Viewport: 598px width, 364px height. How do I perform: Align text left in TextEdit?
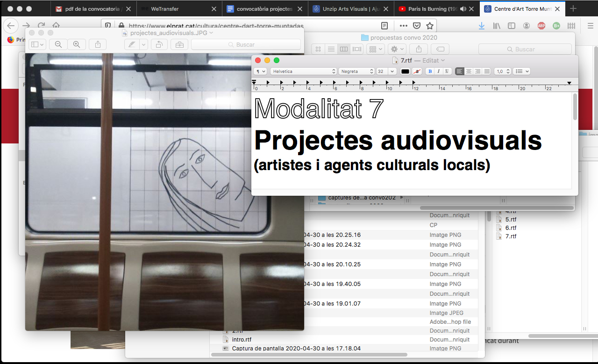pyautogui.click(x=460, y=71)
